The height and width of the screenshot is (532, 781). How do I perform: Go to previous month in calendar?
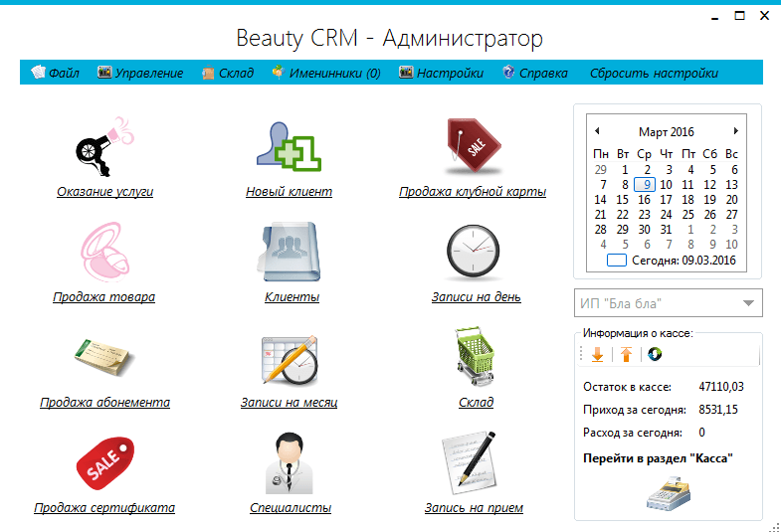pyautogui.click(x=597, y=131)
